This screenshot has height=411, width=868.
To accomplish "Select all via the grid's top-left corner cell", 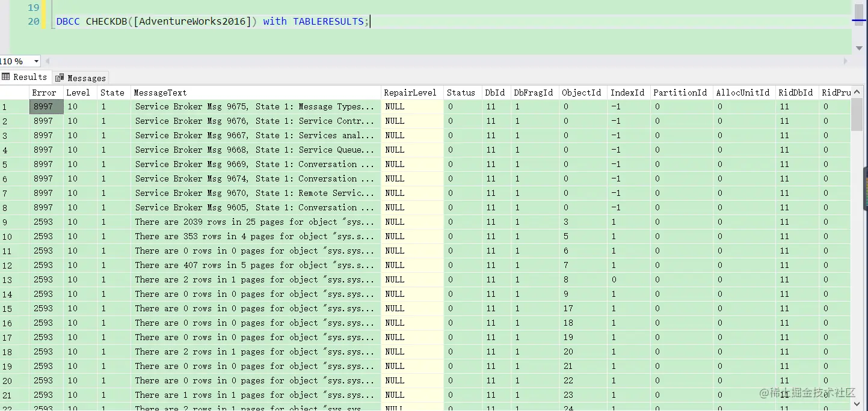I will click(x=14, y=93).
